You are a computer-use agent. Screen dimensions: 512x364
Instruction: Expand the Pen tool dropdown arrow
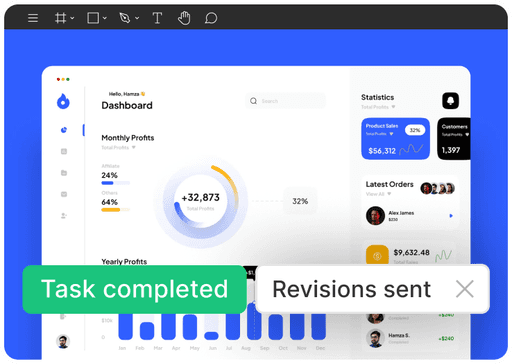point(137,18)
